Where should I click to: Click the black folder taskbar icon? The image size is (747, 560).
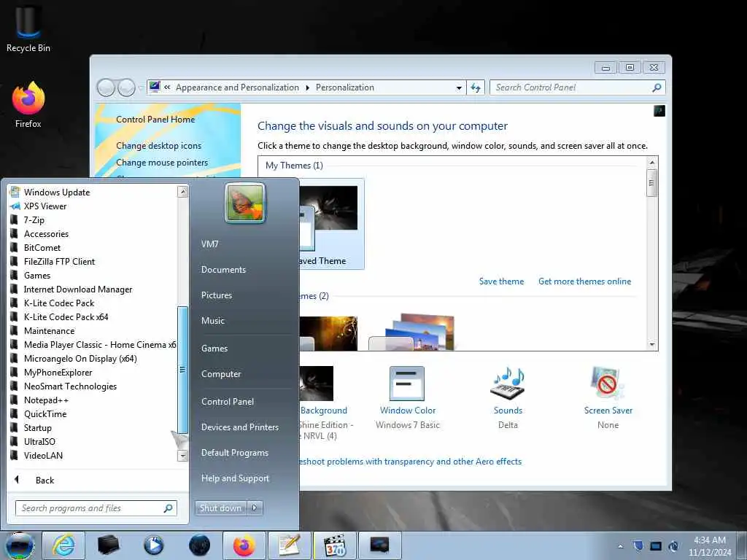[108, 545]
